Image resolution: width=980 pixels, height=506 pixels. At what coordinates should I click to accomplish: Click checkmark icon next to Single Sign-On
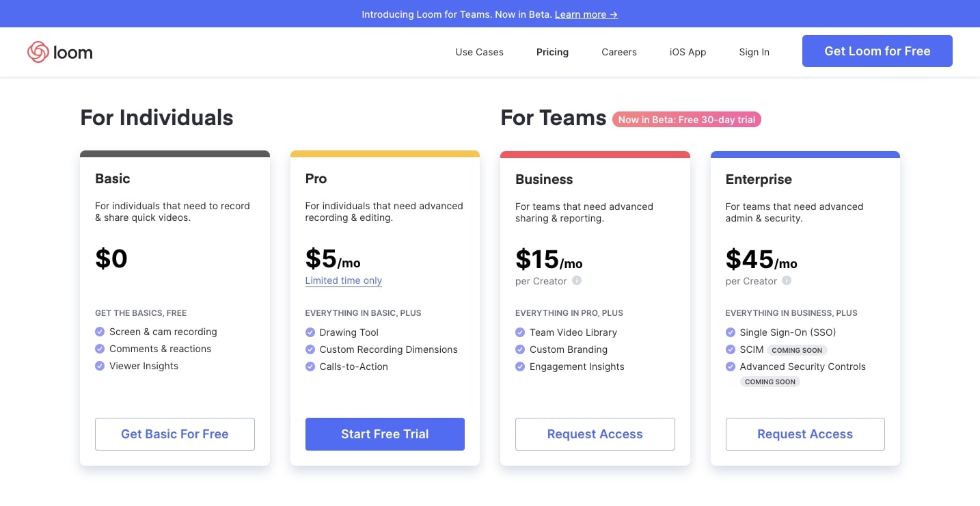(x=731, y=332)
